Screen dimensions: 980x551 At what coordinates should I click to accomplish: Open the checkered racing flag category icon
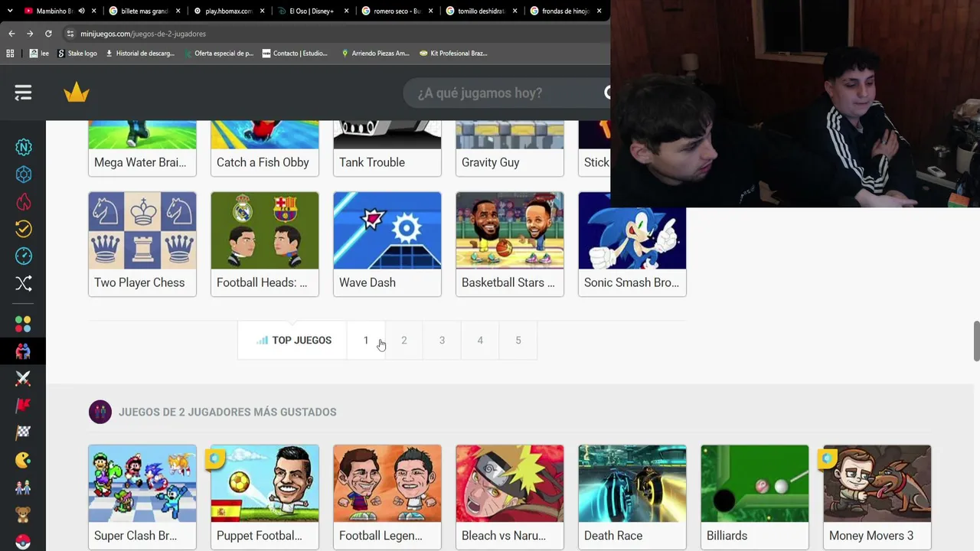click(23, 432)
